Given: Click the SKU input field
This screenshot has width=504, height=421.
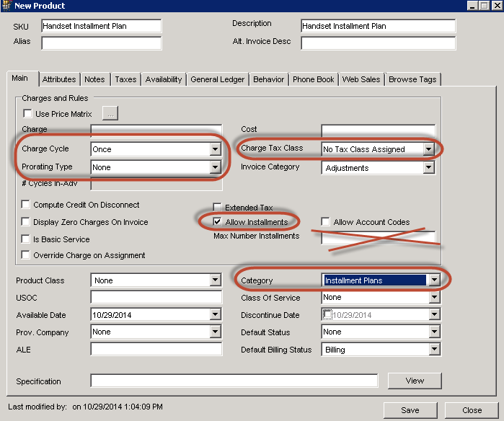Looking at the screenshot, I should tap(101, 26).
